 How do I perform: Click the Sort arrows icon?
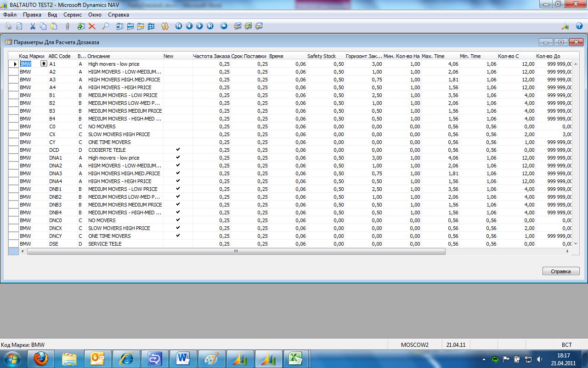tap(165, 26)
